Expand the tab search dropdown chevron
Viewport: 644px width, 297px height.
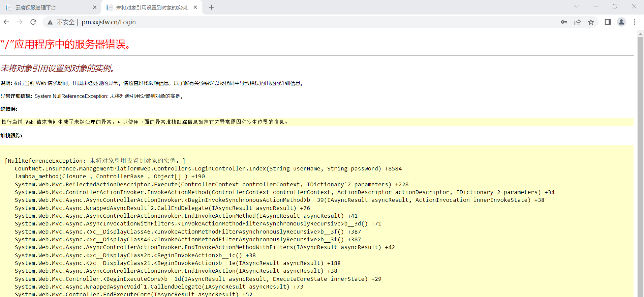[576, 6]
